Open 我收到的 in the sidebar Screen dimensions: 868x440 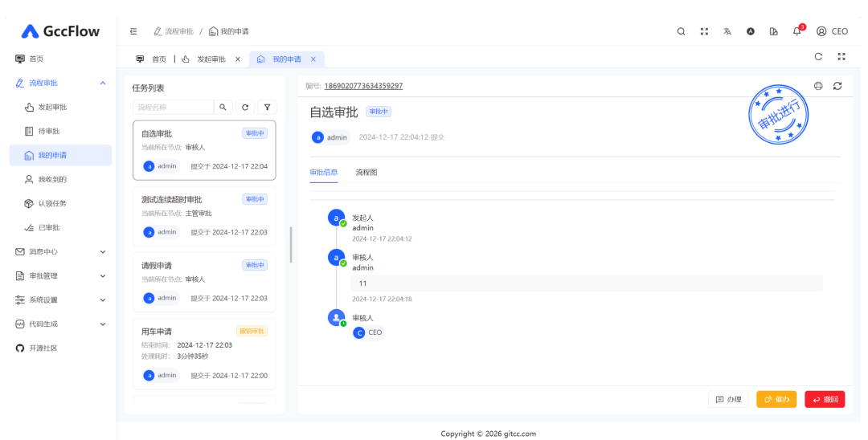click(60, 179)
